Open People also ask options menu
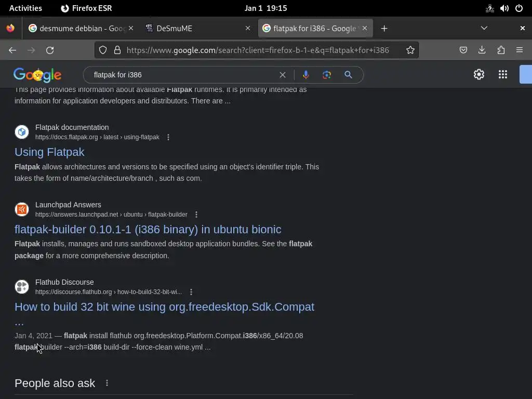 click(107, 383)
